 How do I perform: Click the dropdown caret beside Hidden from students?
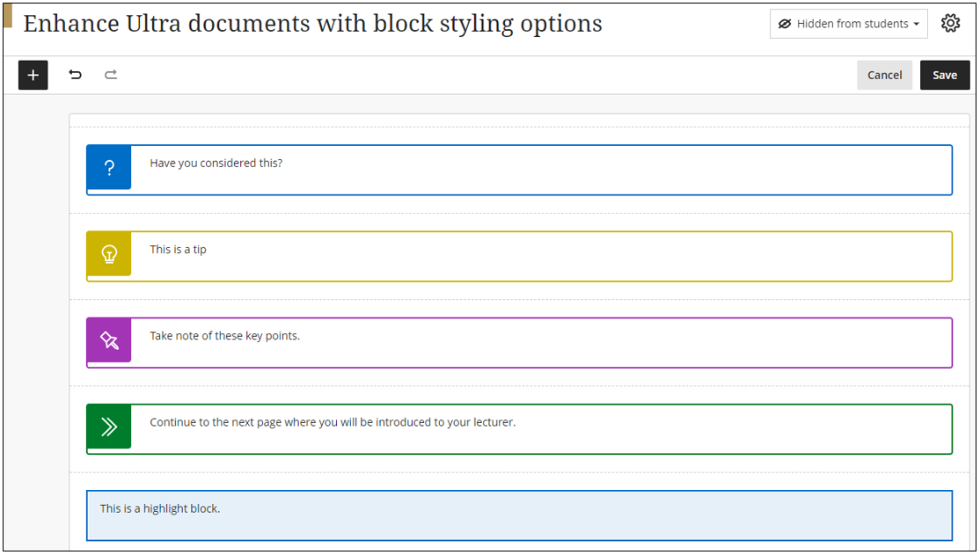[x=917, y=25]
